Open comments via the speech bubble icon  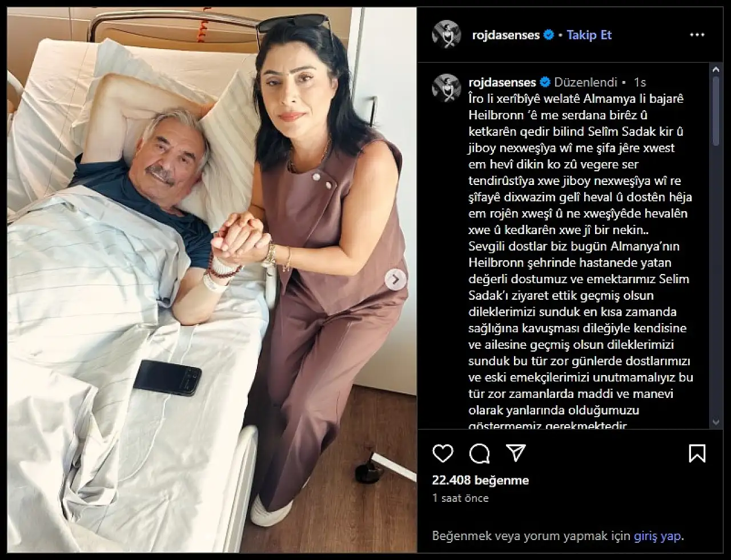coord(479,454)
